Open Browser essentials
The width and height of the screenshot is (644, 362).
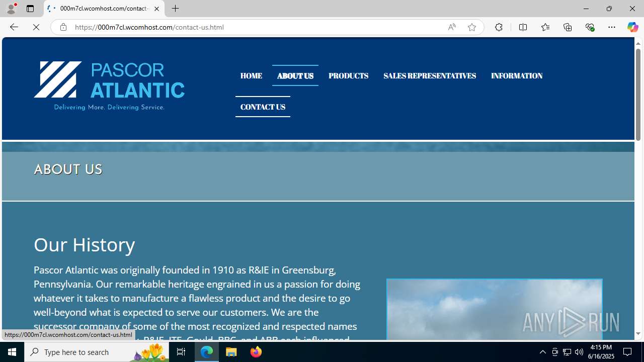[590, 27]
